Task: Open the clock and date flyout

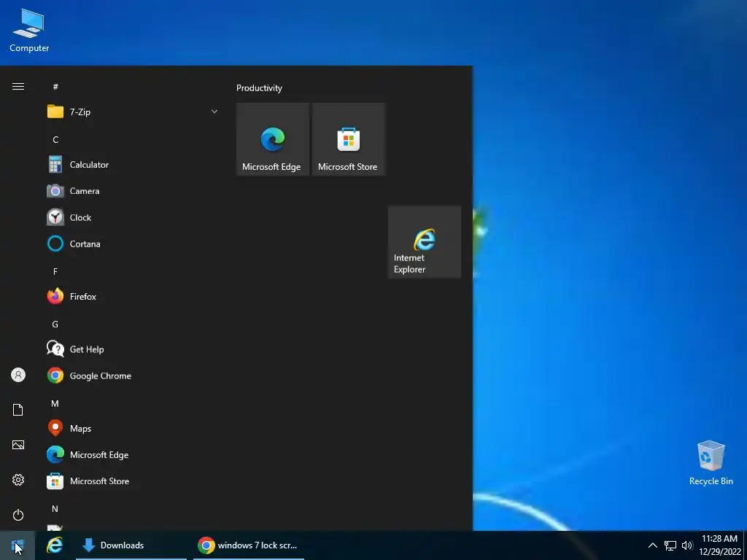Action: pos(719,545)
